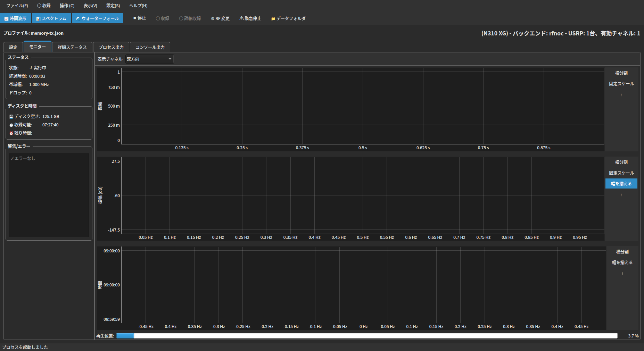Open the more options dots beside spectrum plot

pyautogui.click(x=621, y=195)
